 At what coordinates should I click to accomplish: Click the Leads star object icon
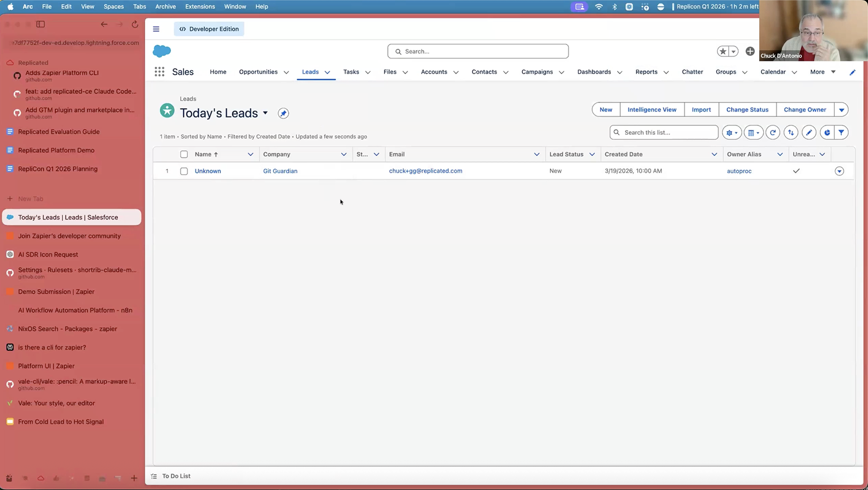coord(167,110)
